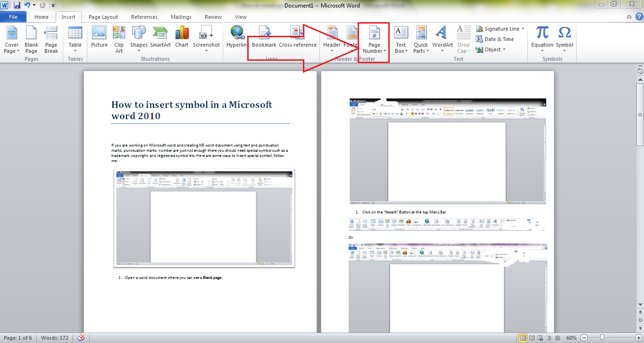Click the Page: 1 of 6 indicator

(x=18, y=338)
